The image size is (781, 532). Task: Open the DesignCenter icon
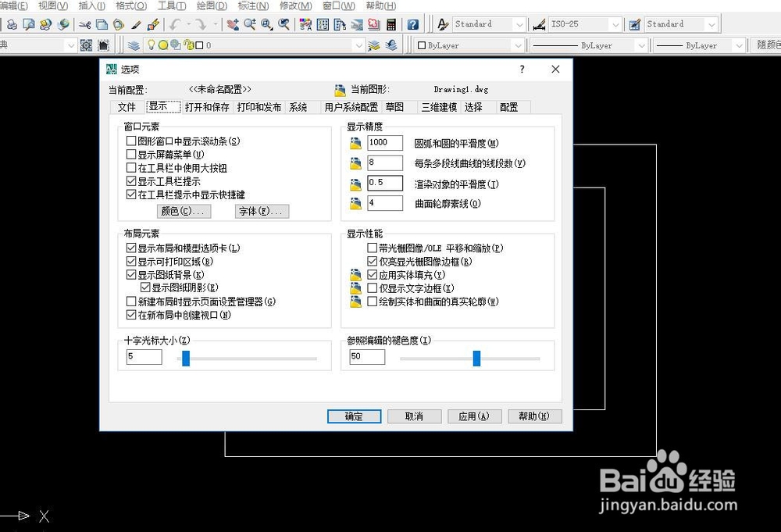pyautogui.click(x=323, y=24)
